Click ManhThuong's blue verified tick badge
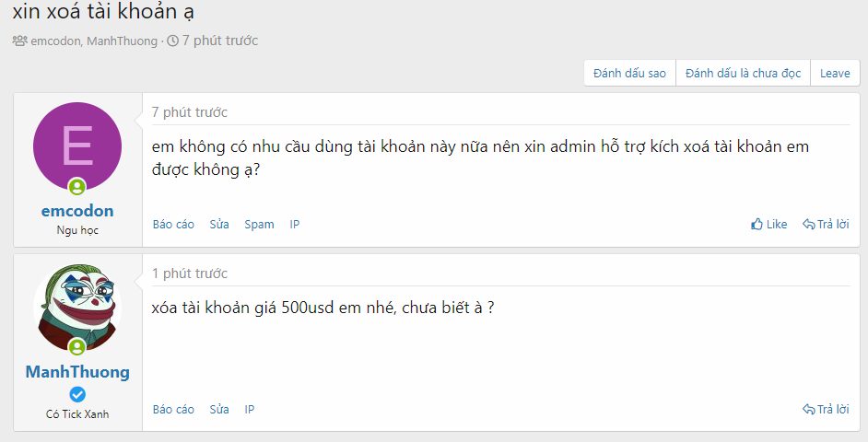868x442 pixels. (77, 394)
